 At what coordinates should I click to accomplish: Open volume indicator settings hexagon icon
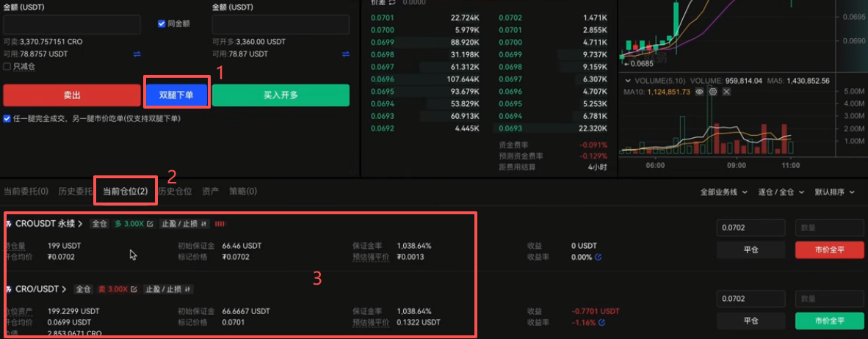point(713,92)
